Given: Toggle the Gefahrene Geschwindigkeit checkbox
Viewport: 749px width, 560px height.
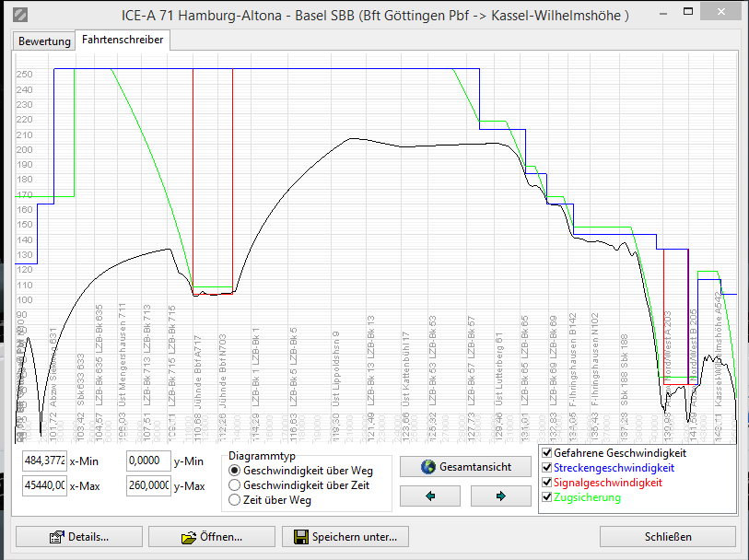Looking at the screenshot, I should 547,453.
